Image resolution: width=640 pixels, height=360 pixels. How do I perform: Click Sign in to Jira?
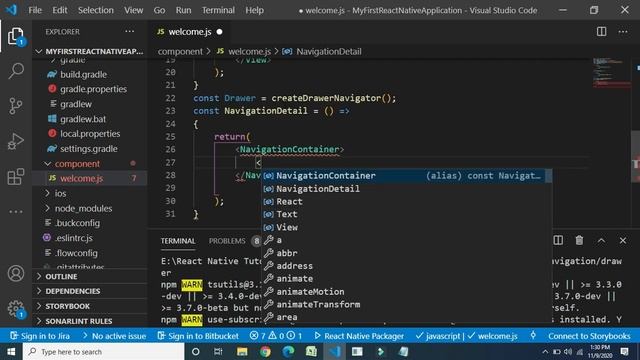(40, 336)
